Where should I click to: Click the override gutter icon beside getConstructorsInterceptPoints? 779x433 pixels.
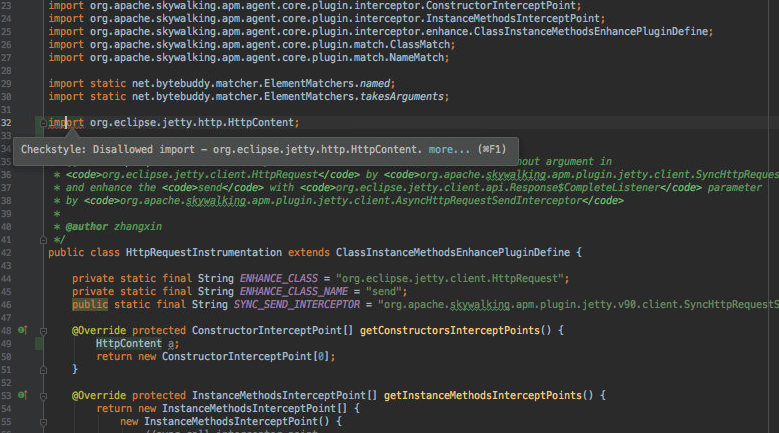click(x=22, y=330)
